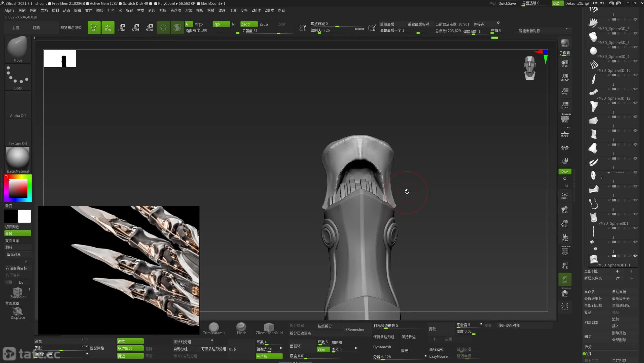Screen dimensions: 644x363
Task: Expand the Dynamesh section
Action: pyautogui.click(x=382, y=347)
